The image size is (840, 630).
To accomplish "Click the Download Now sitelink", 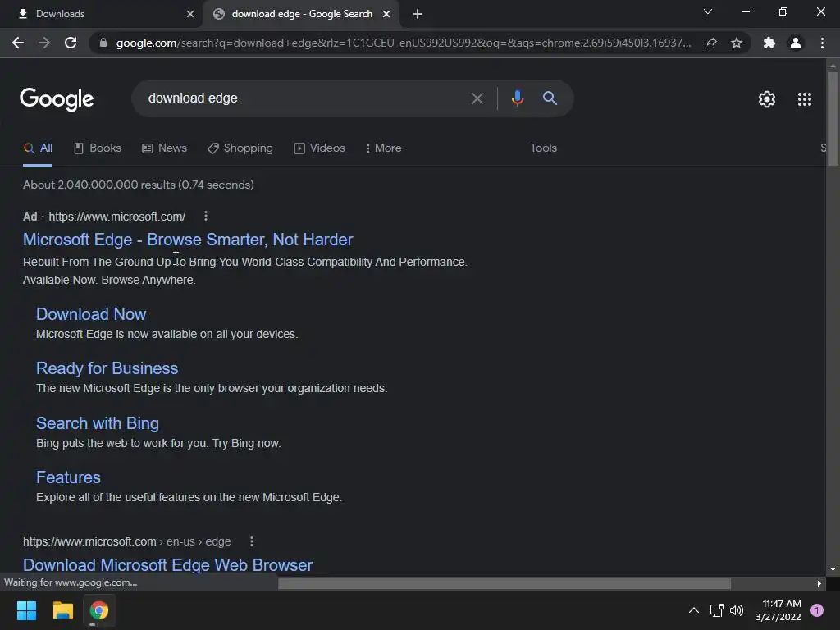I will point(91,314).
